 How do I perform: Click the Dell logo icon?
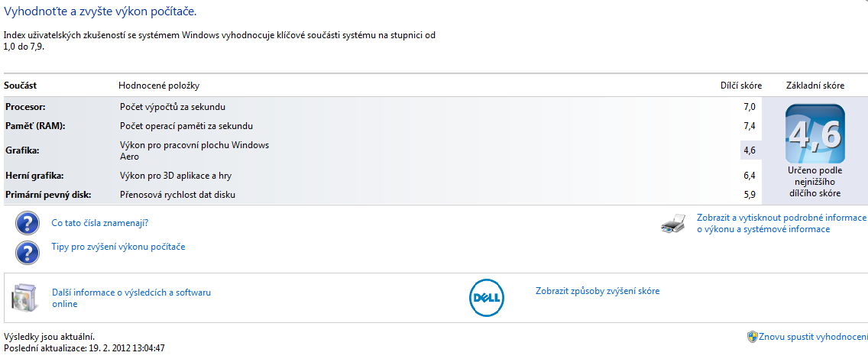[487, 298]
